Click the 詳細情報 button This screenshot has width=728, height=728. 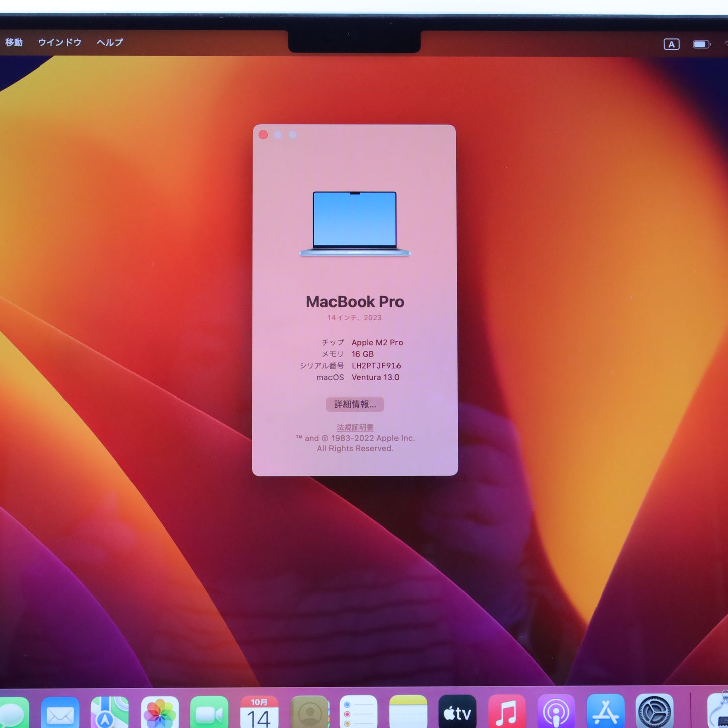354,405
